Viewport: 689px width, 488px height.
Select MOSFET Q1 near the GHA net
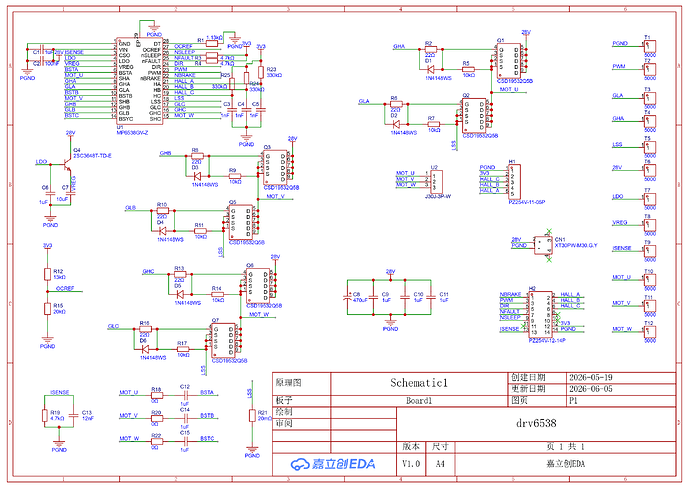coord(509,61)
